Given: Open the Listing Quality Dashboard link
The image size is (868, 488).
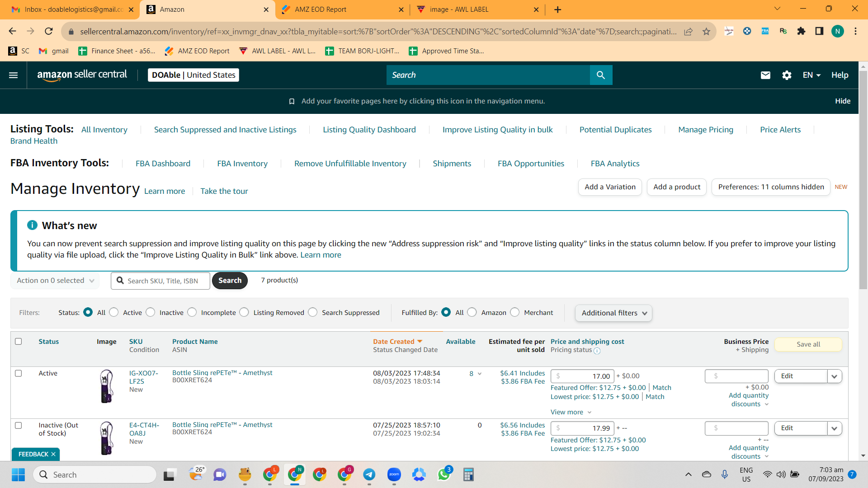Looking at the screenshot, I should click(x=369, y=130).
